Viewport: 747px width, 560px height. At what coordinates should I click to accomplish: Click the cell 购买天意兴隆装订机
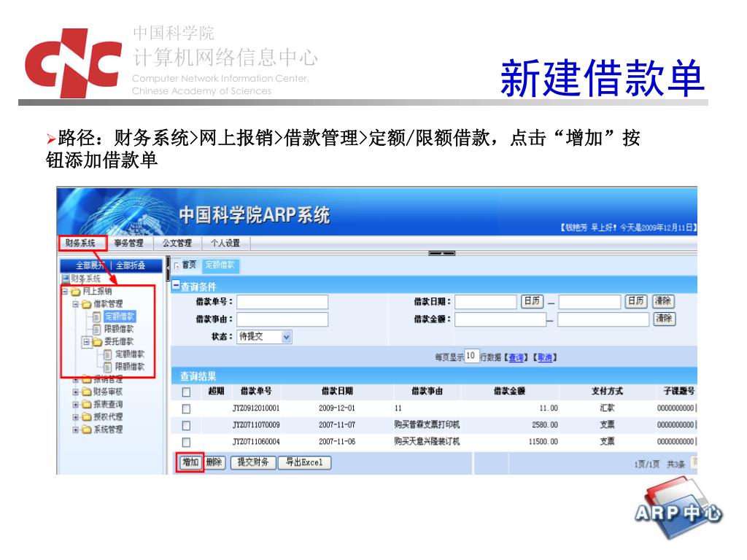coord(427,441)
